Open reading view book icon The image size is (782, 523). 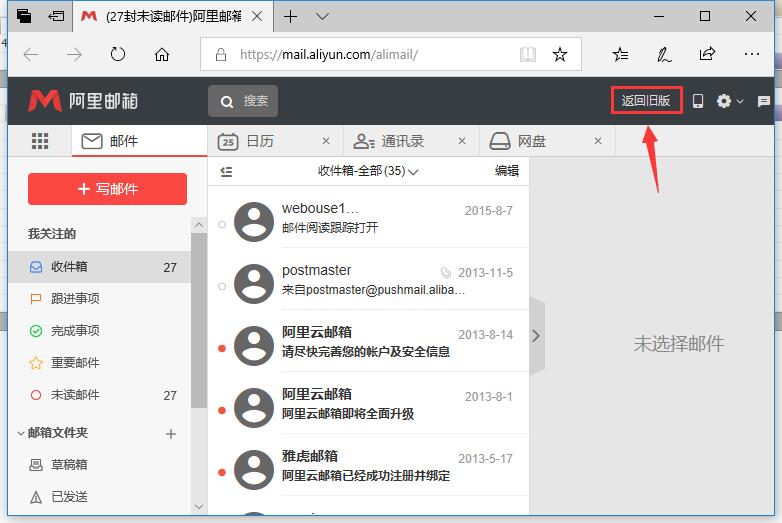(528, 54)
